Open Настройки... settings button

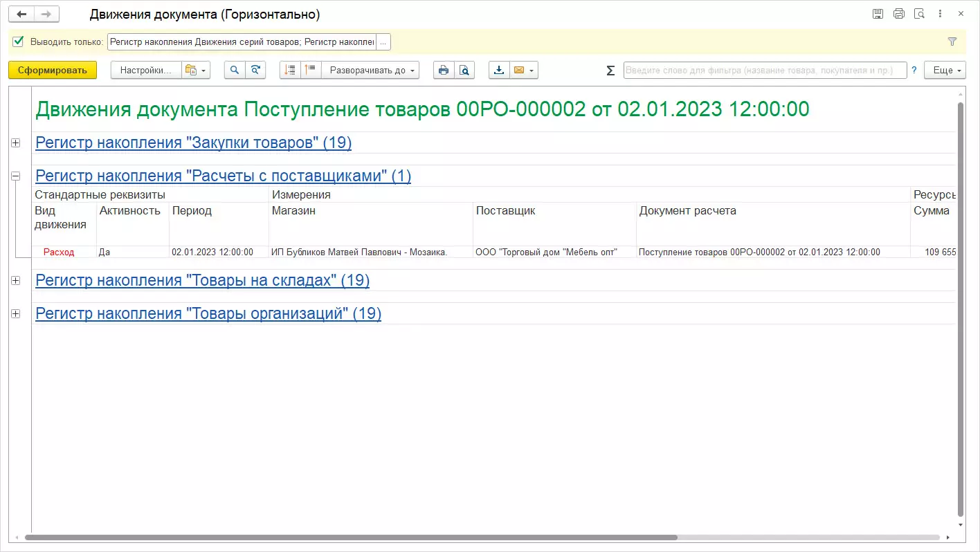point(146,70)
